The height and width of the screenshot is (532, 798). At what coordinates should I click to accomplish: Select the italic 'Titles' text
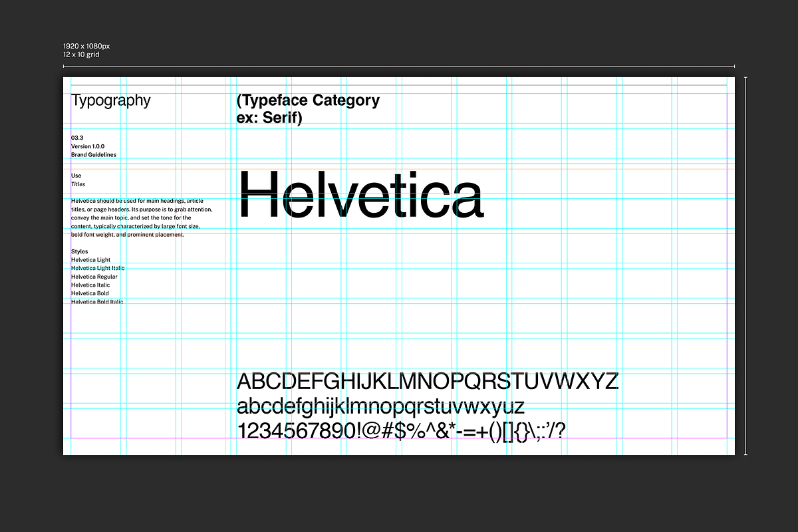pyautogui.click(x=78, y=184)
